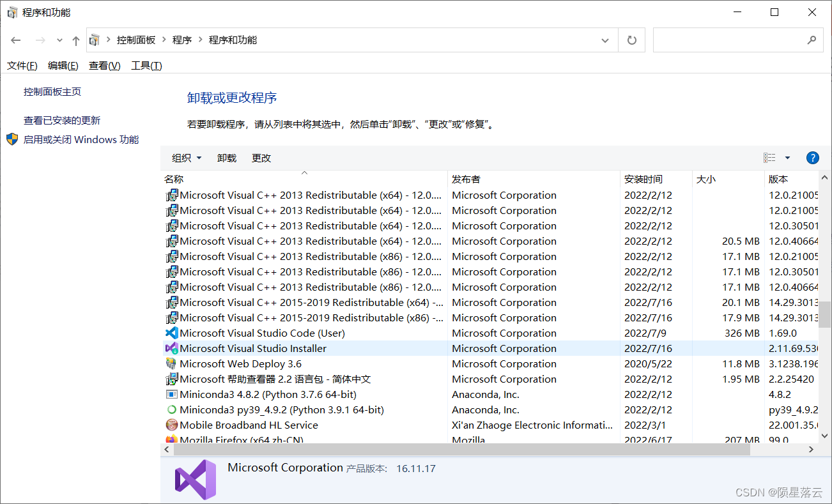
Task: Click the Miniconda3 py39_4.9.2 icon
Action: click(171, 409)
